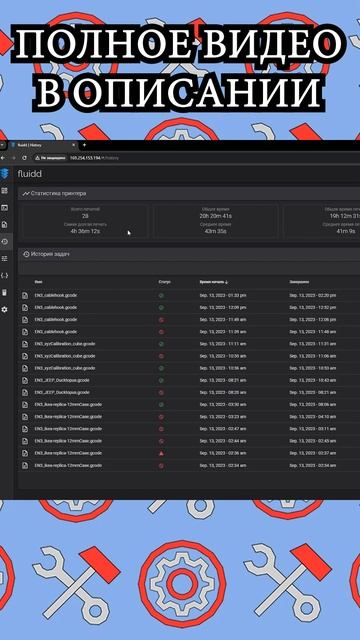Open the tab search dropdown arrow
Screen dimensions: 360x640
(x=2, y=145)
